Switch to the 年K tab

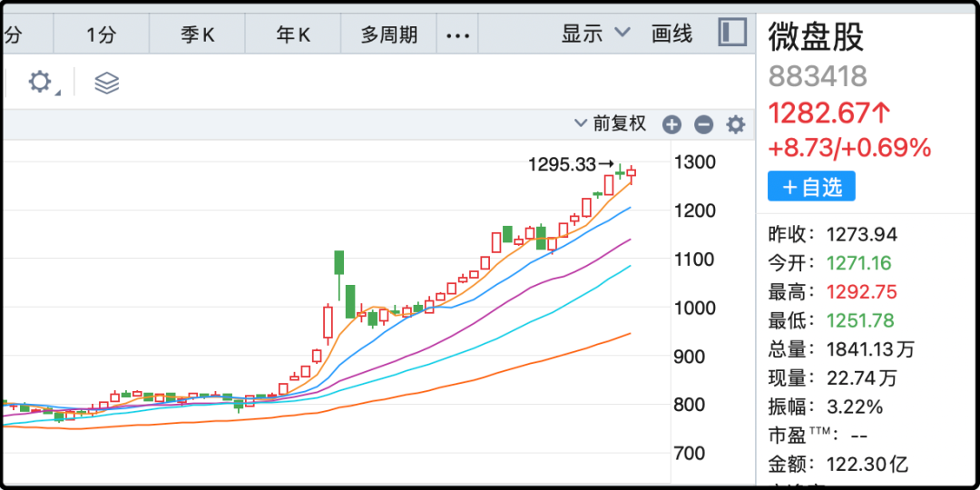click(293, 35)
